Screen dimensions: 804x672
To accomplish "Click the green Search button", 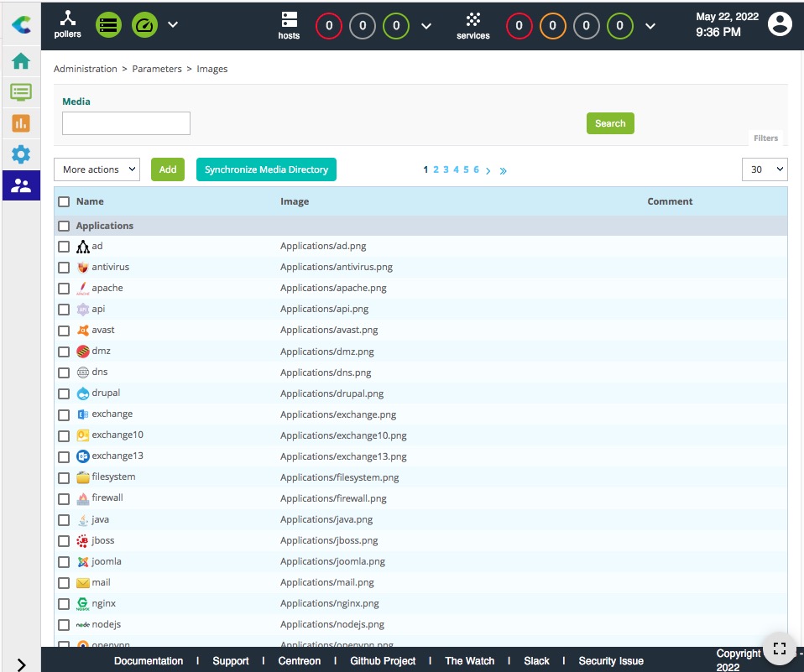I will click(x=610, y=123).
